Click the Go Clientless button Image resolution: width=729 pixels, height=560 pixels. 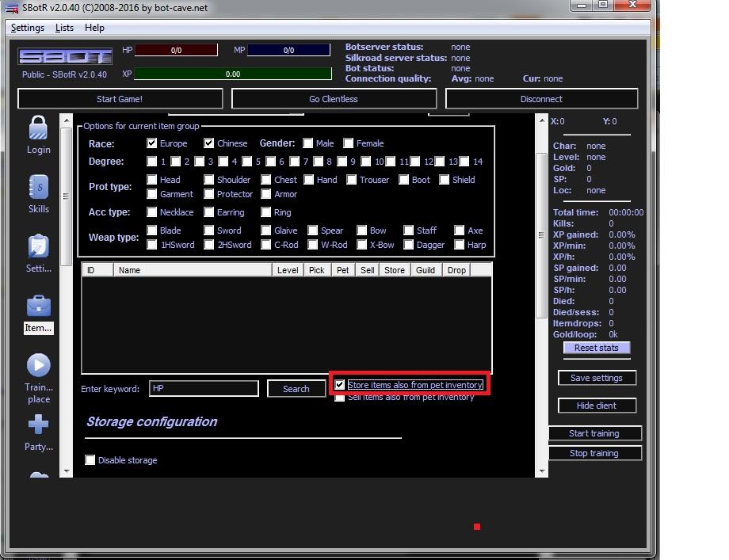(x=334, y=99)
